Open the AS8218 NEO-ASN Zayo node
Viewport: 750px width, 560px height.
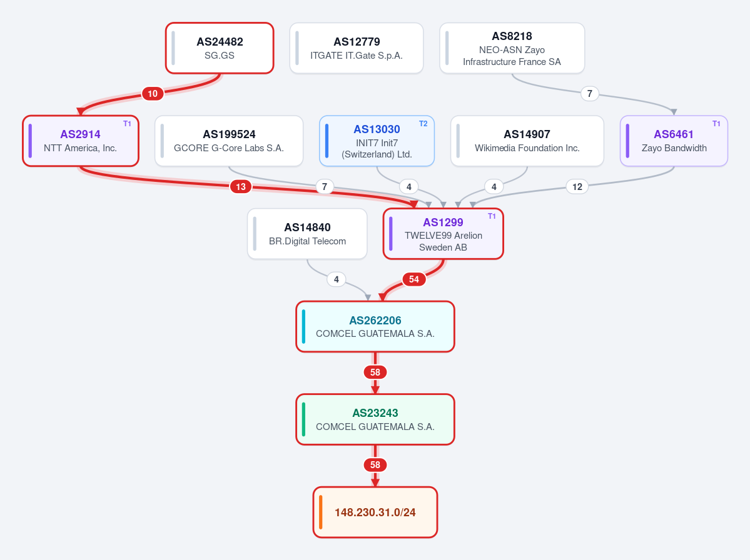pos(512,48)
